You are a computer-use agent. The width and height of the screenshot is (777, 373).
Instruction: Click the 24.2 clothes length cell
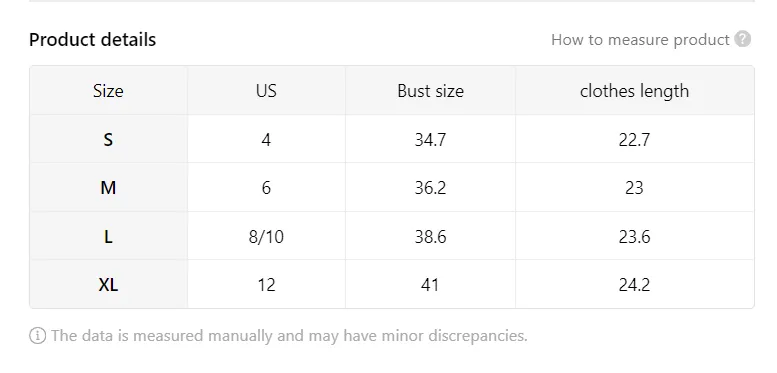[x=634, y=284]
